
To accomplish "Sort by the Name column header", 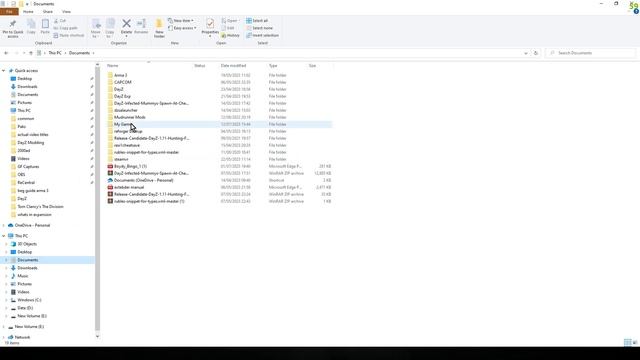I will point(113,66).
